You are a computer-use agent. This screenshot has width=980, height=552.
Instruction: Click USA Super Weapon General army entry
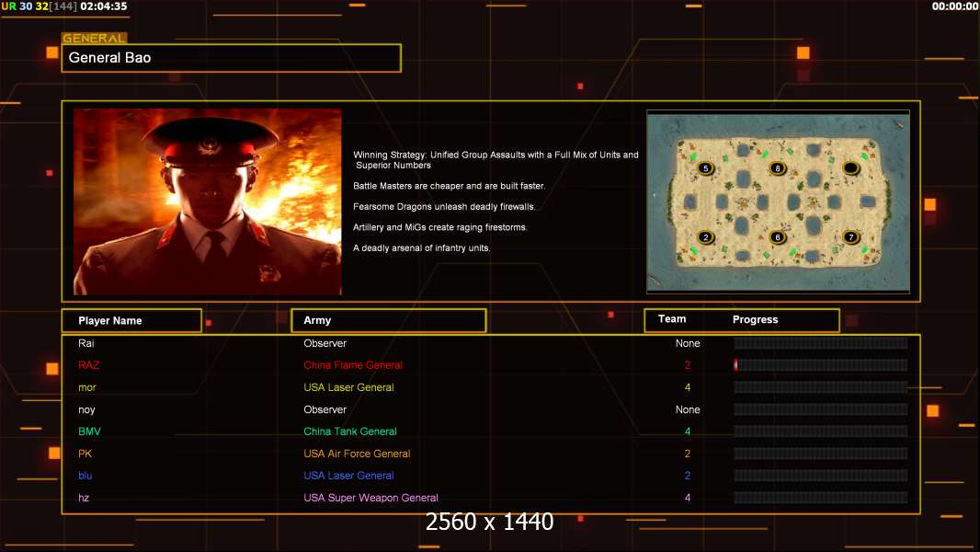coord(370,499)
